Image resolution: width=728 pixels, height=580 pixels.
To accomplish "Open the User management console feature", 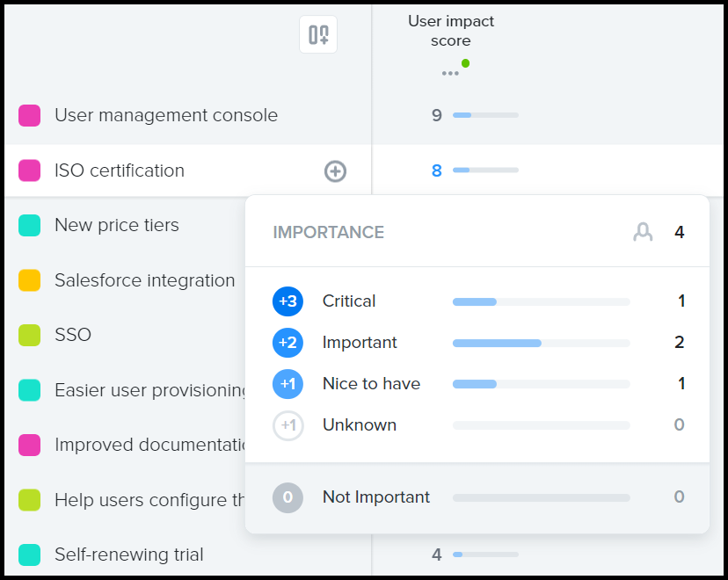I will [166, 115].
